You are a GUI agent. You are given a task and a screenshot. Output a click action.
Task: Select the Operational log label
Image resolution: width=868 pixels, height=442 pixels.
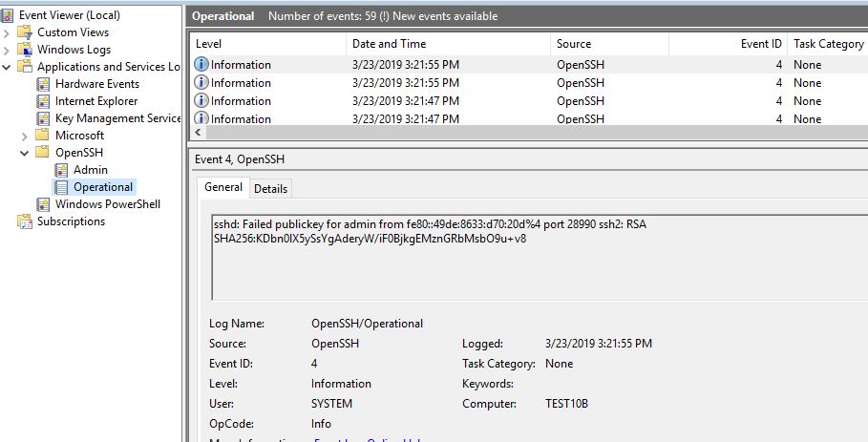103,187
